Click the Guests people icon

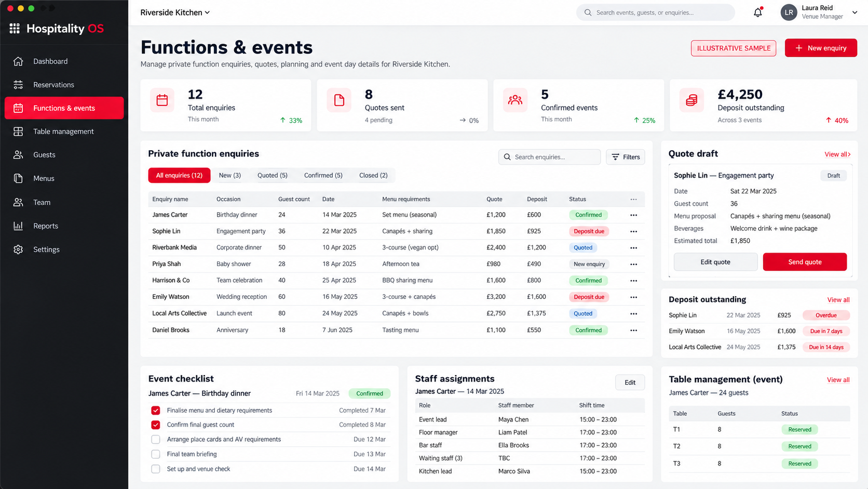(18, 155)
